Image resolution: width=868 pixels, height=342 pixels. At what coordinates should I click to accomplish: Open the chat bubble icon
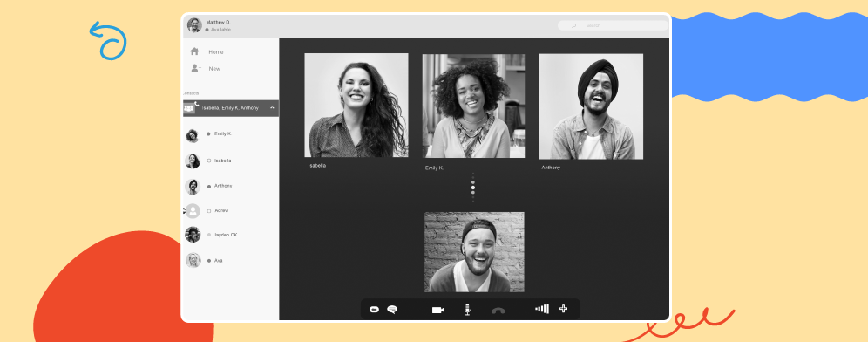[392, 310]
